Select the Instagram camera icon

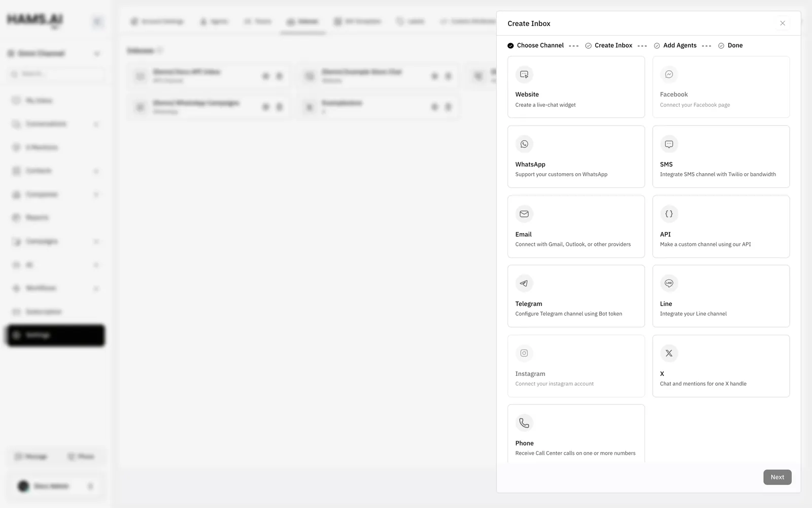524,353
